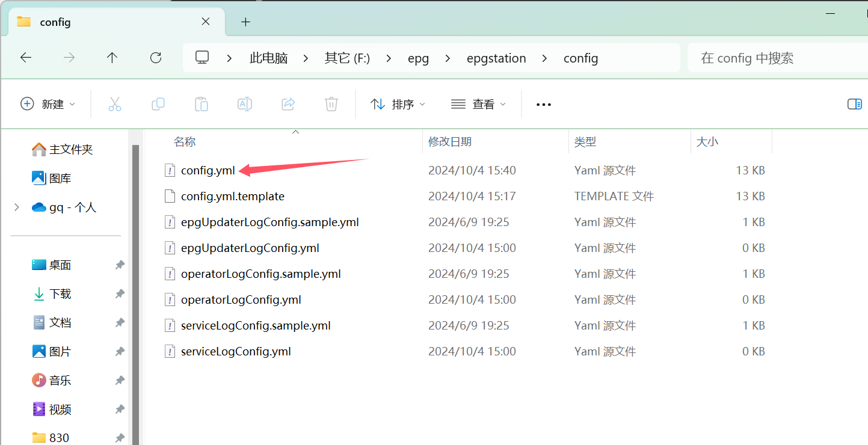Image resolution: width=868 pixels, height=445 pixels.
Task: Open 桌面 in quick access
Action: (x=51, y=265)
